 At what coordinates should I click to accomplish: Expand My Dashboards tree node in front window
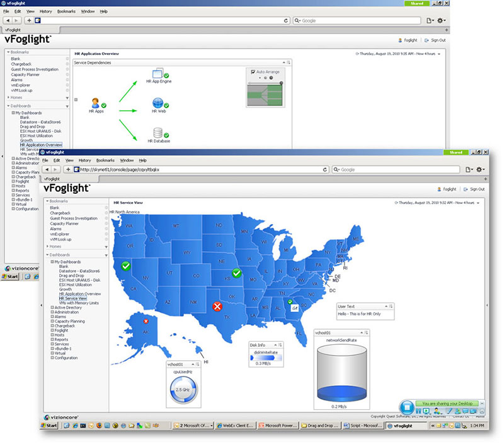click(x=52, y=262)
